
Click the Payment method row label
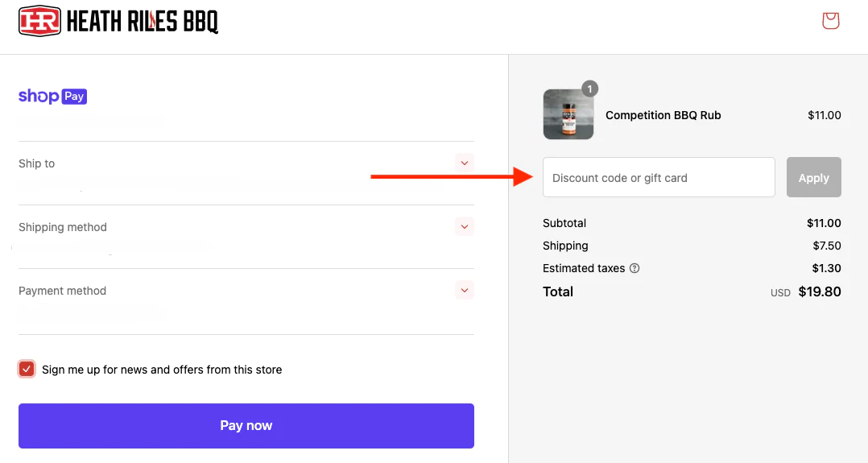[62, 291]
